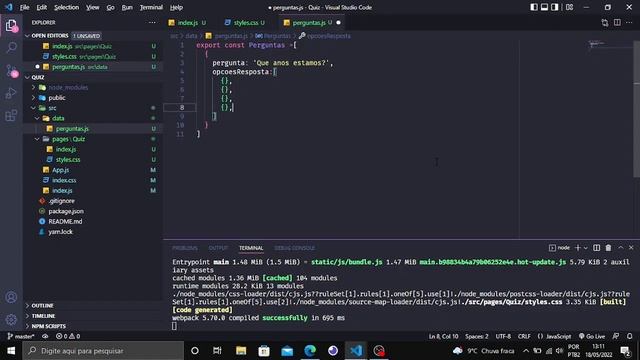Viewport: 640px width, 360px height.
Task: Open the Terminal menu
Action: [x=151, y=7]
